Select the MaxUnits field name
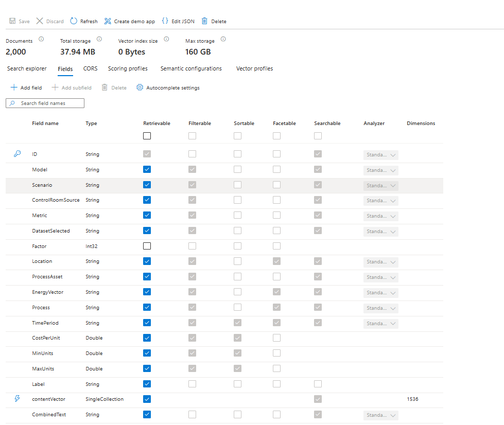This screenshot has height=425, width=504. [43, 368]
